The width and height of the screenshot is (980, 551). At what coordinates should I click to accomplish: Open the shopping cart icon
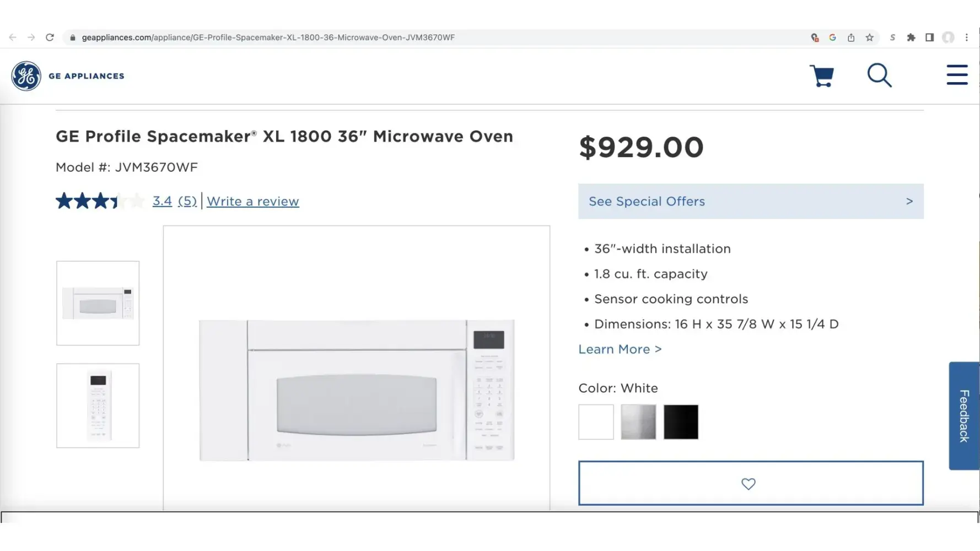(821, 76)
